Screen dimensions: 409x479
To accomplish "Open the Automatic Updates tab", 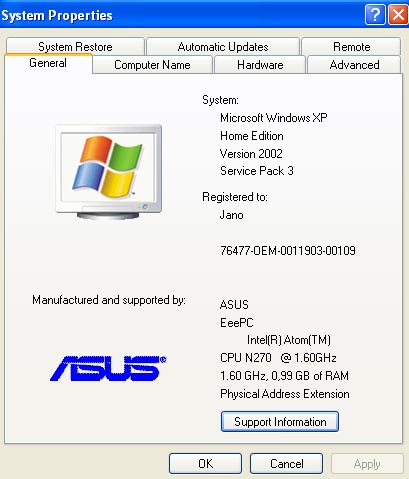I will point(223,47).
